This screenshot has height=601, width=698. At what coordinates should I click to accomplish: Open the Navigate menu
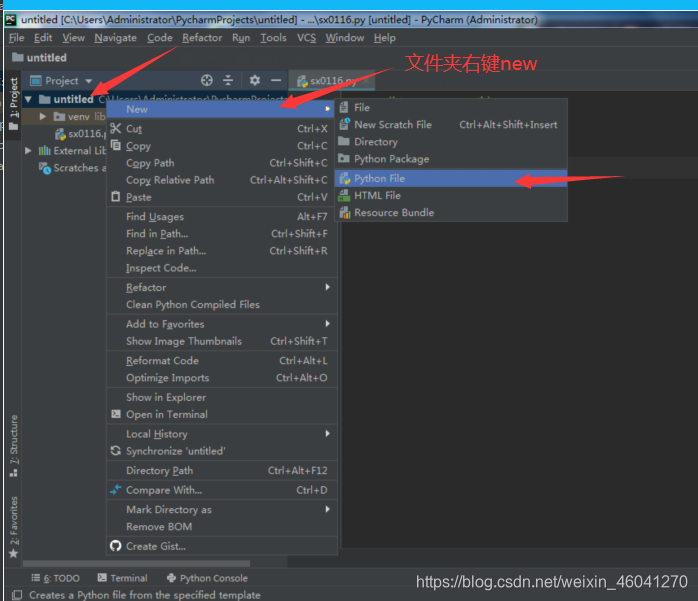tap(115, 38)
